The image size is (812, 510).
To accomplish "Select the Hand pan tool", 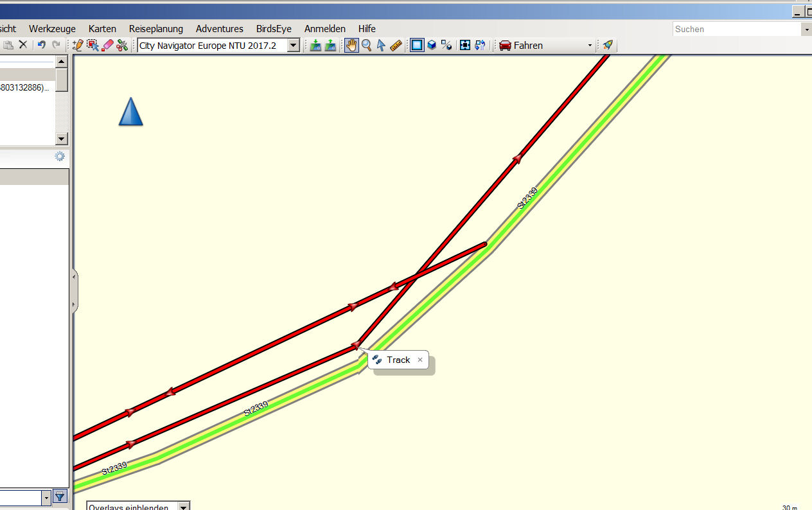I will pos(351,45).
